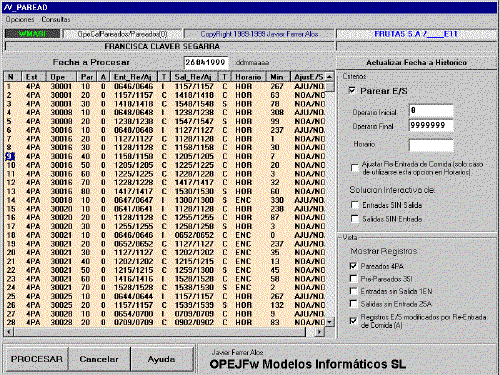The width and height of the screenshot is (500, 375).
Task: Click the Min column header
Action: click(x=278, y=77)
